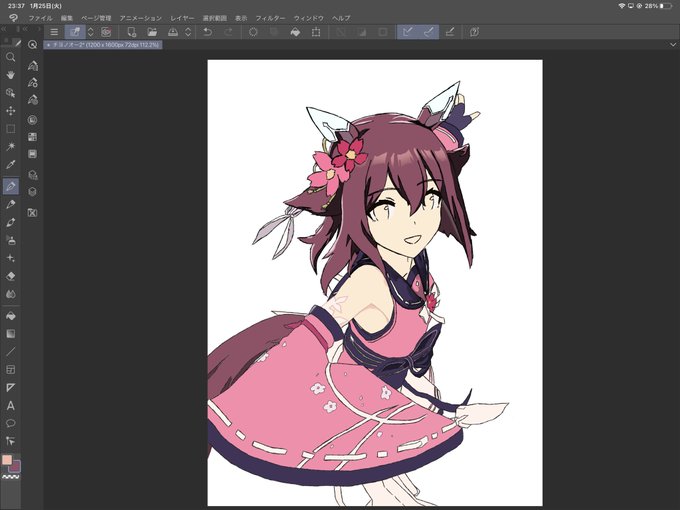Click the Scale/Rotate transform icon
This screenshot has height=510, width=680.
click(316, 32)
